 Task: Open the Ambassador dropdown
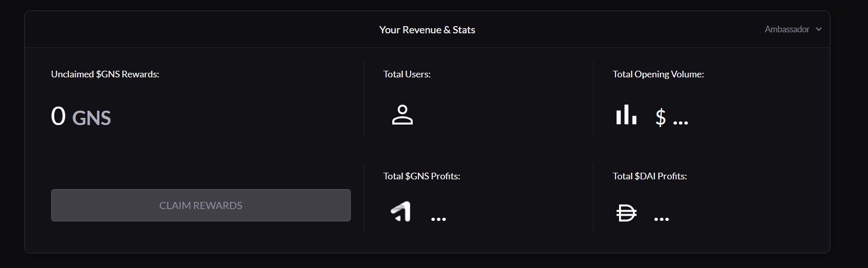tap(793, 29)
